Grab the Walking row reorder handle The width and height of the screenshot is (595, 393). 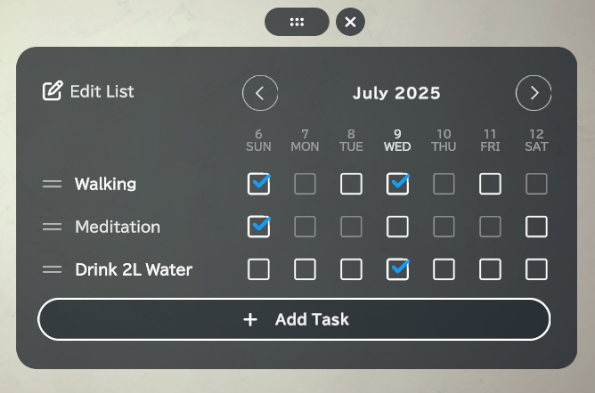(x=52, y=184)
